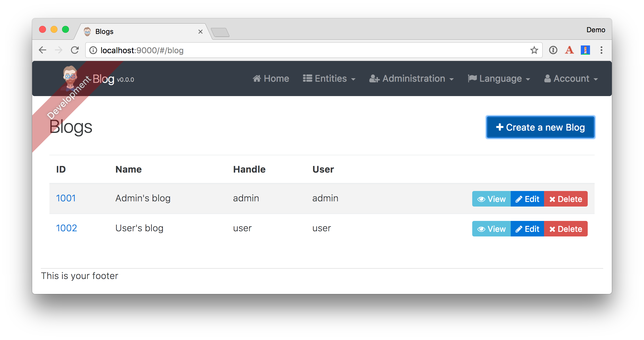Open Chrome three-dot menu
This screenshot has width=644, height=340.
(601, 50)
